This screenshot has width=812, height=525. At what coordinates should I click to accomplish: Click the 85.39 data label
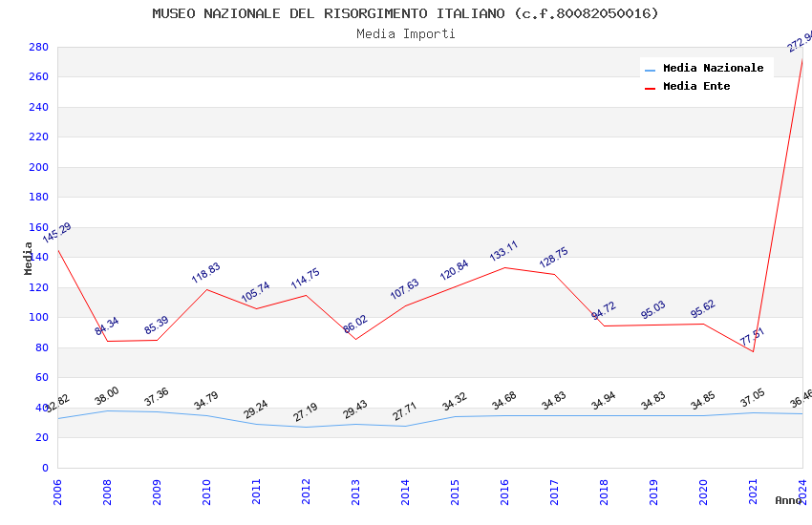[x=157, y=325]
